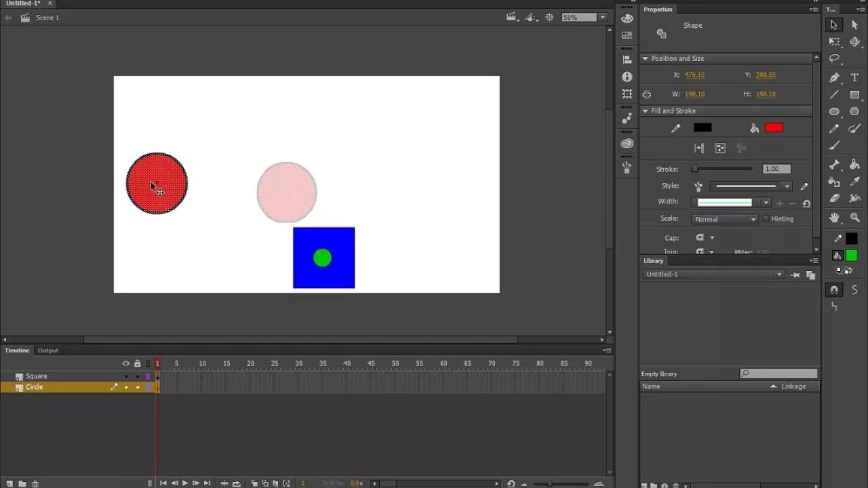Play the timeline animation
The image size is (868, 488).
tap(185, 483)
